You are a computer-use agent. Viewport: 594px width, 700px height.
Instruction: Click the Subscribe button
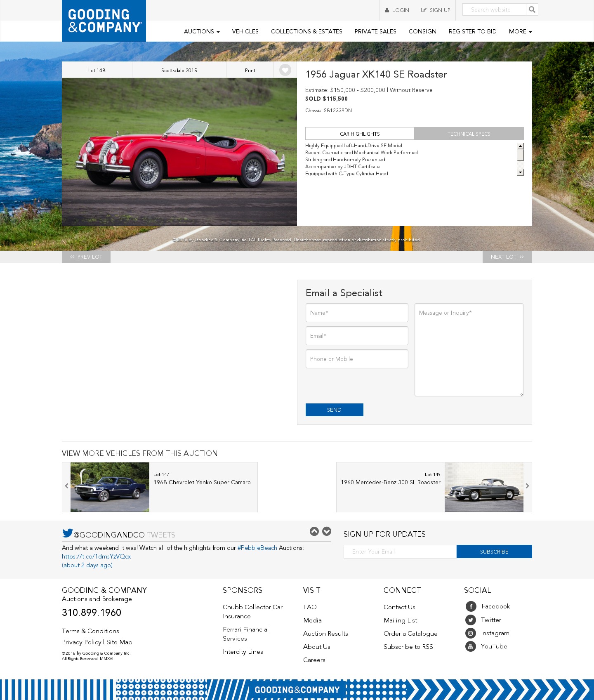point(494,552)
